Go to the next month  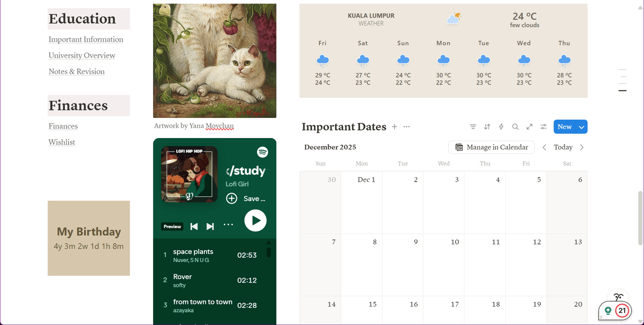pos(582,147)
